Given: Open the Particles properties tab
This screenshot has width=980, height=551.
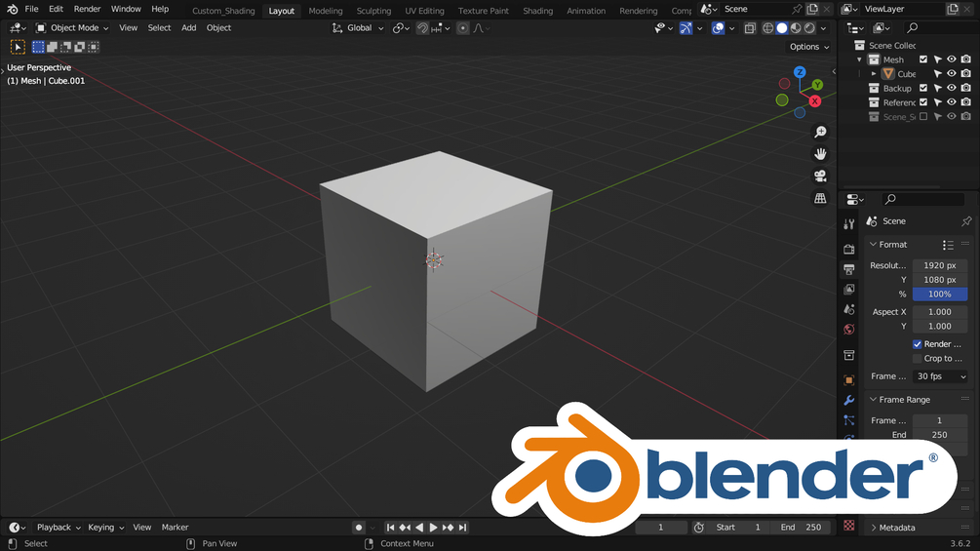Looking at the screenshot, I should click(x=848, y=420).
